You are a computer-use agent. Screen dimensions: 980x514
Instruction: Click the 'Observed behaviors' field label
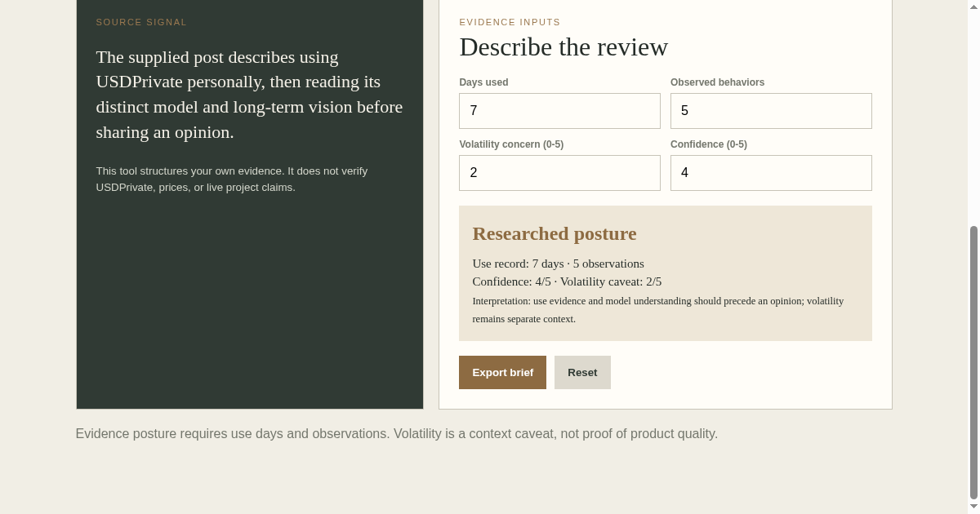717,82
